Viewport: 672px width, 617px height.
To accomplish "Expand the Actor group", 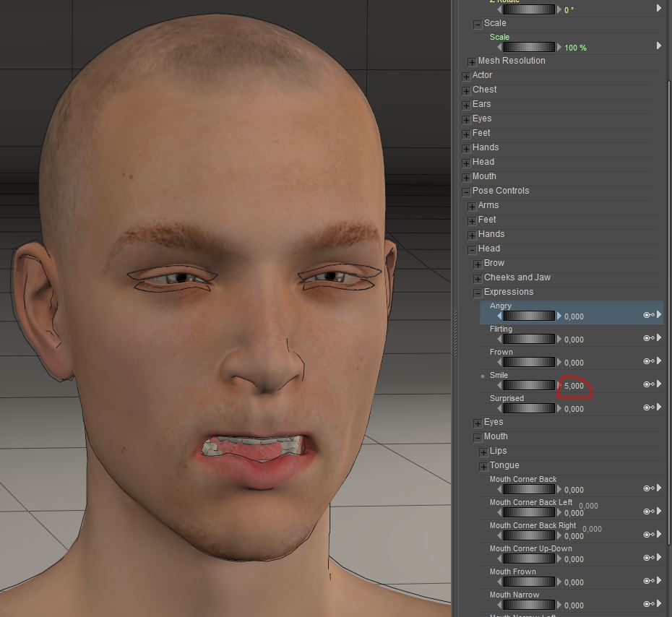I will [466, 77].
